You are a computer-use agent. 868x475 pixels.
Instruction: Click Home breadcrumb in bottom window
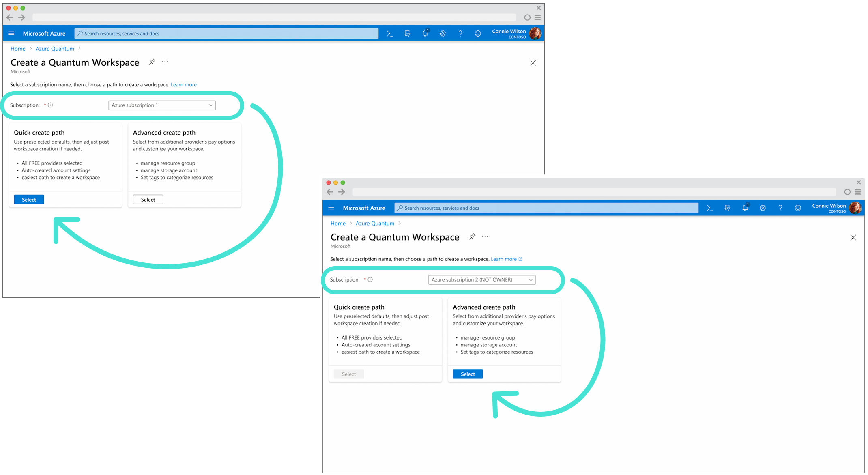(338, 224)
